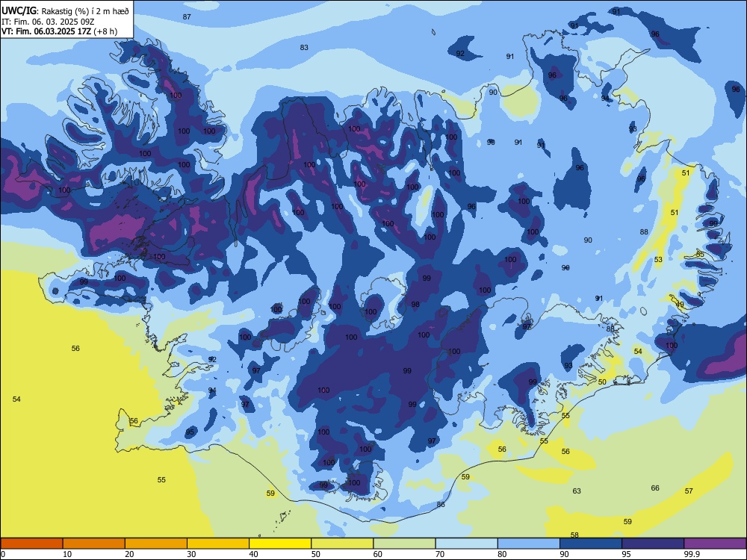
Task: Click the map value '63' in the southeast
Action: 577,491
